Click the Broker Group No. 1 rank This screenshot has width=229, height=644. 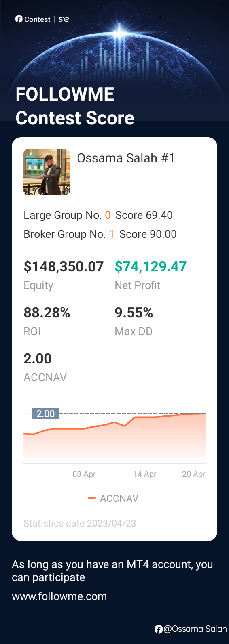click(x=69, y=234)
